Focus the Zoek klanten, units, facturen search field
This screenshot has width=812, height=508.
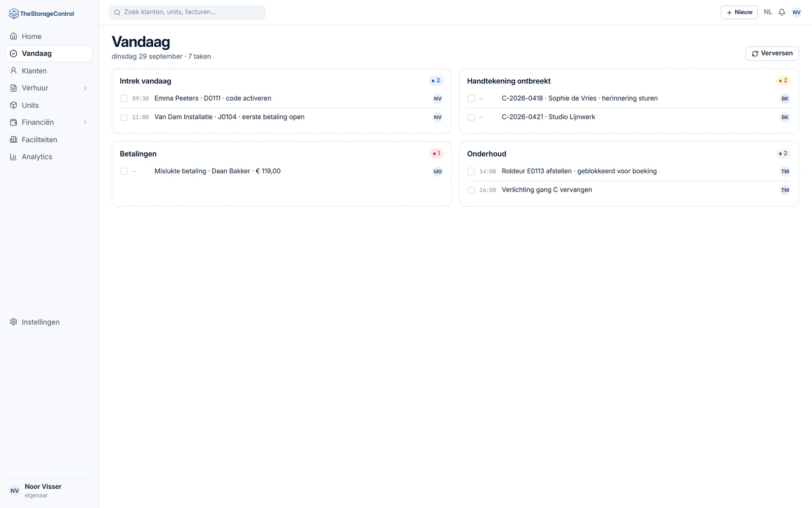pyautogui.click(x=187, y=12)
